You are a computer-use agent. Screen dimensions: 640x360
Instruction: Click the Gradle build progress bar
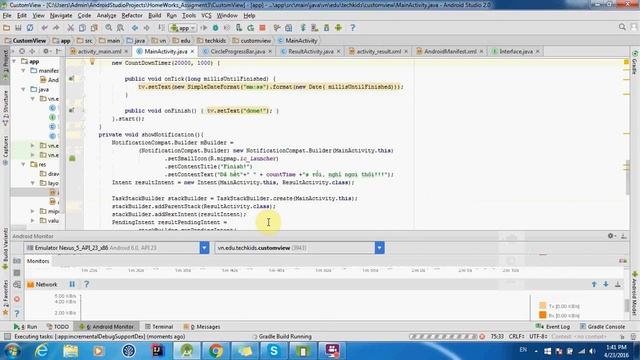[x=443, y=337]
